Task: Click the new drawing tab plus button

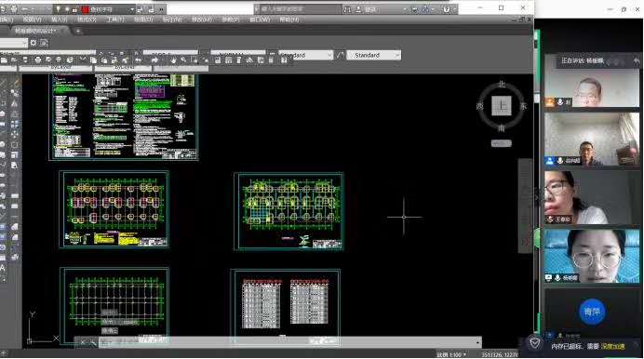Action: (x=77, y=31)
